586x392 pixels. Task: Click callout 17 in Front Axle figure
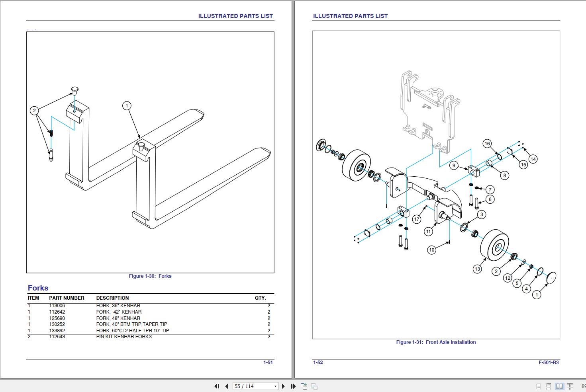click(x=417, y=219)
